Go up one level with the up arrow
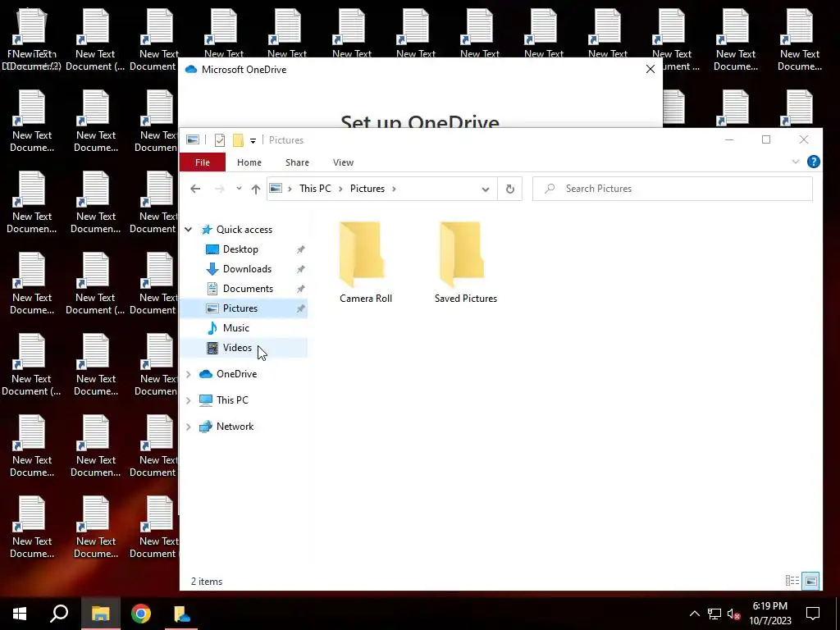This screenshot has height=630, width=840. [x=256, y=189]
